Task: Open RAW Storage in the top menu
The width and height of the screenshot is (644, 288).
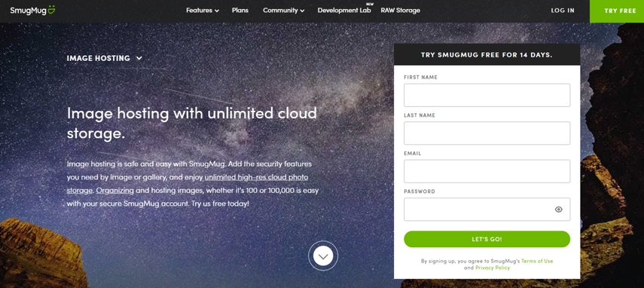Action: [400, 11]
